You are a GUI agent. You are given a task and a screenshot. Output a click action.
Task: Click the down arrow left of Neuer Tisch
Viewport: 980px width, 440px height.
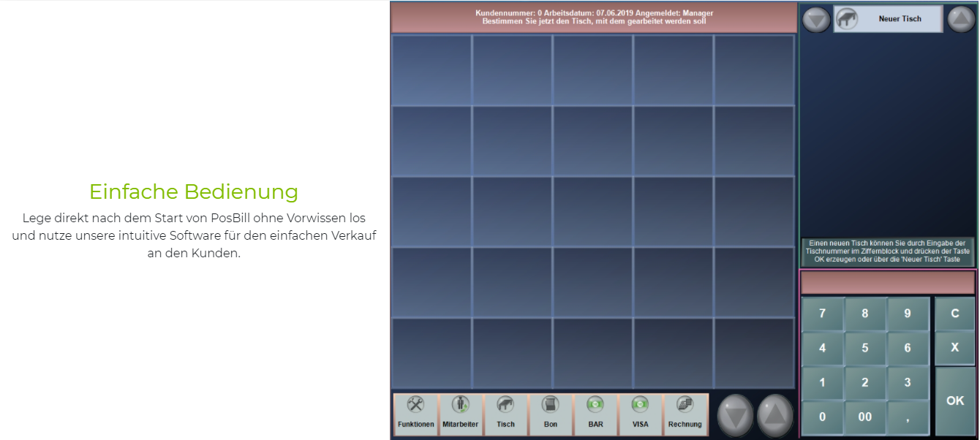click(816, 19)
